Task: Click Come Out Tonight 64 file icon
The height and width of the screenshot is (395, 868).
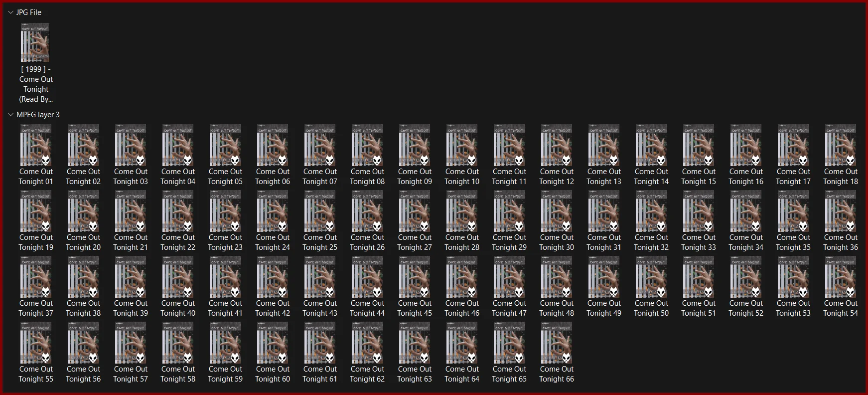Action: coord(462,343)
